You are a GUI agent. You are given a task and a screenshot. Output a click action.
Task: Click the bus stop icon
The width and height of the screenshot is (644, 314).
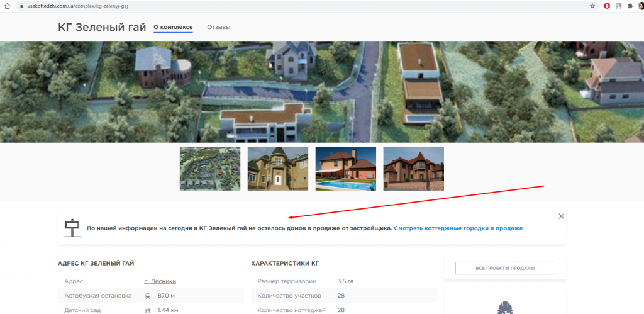click(x=147, y=295)
